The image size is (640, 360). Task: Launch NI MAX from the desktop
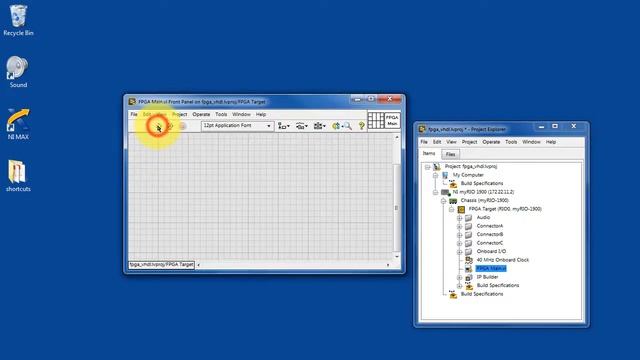(18, 124)
